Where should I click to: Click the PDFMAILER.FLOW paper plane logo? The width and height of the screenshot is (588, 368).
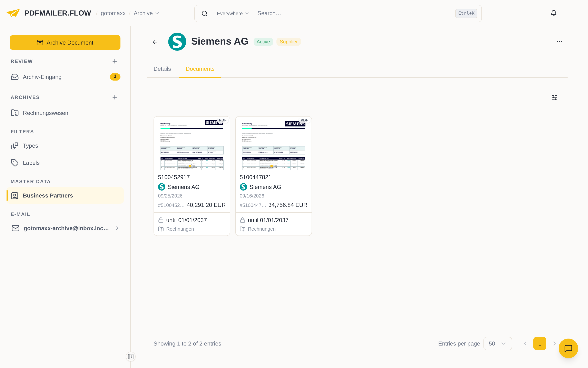point(13,13)
